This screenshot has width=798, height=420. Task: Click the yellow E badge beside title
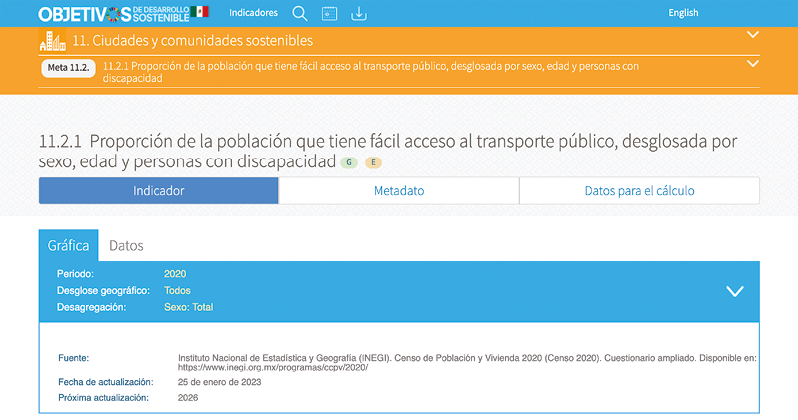tap(373, 162)
